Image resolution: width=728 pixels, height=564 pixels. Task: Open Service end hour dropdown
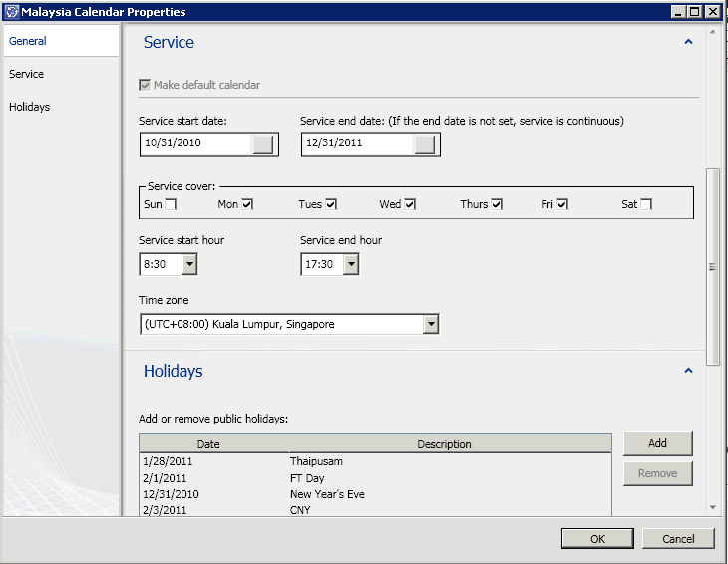click(351, 264)
